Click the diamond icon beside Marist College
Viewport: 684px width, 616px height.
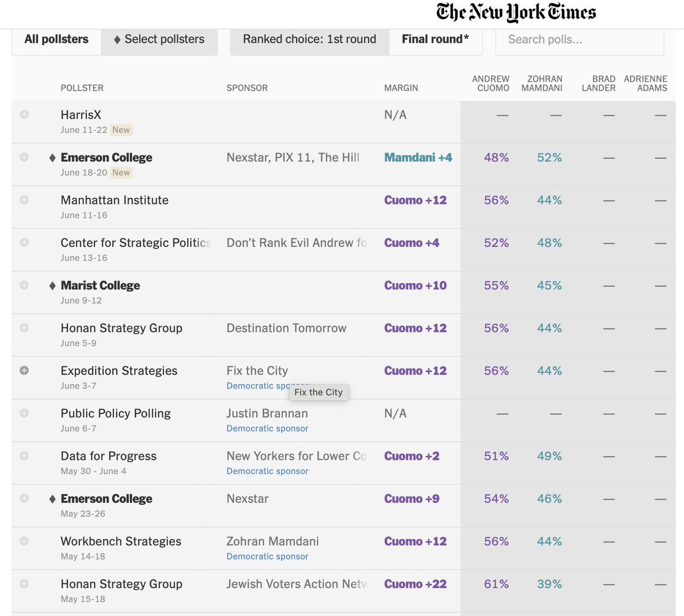(x=52, y=285)
